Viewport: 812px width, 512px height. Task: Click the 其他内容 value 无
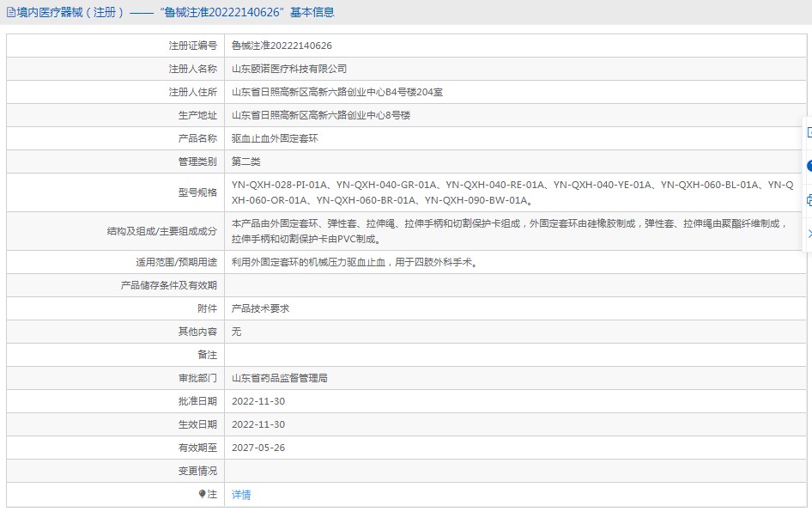coord(236,332)
